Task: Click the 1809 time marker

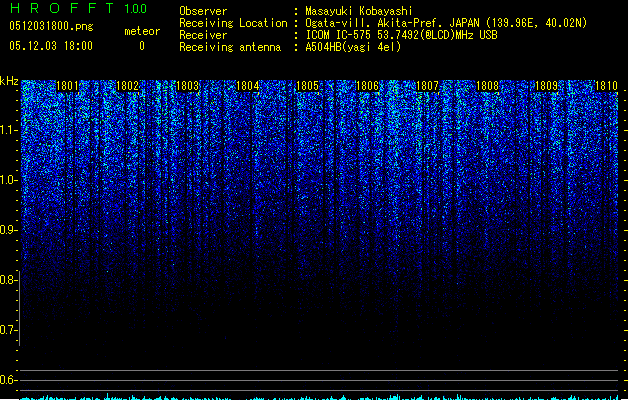Action: point(547,86)
